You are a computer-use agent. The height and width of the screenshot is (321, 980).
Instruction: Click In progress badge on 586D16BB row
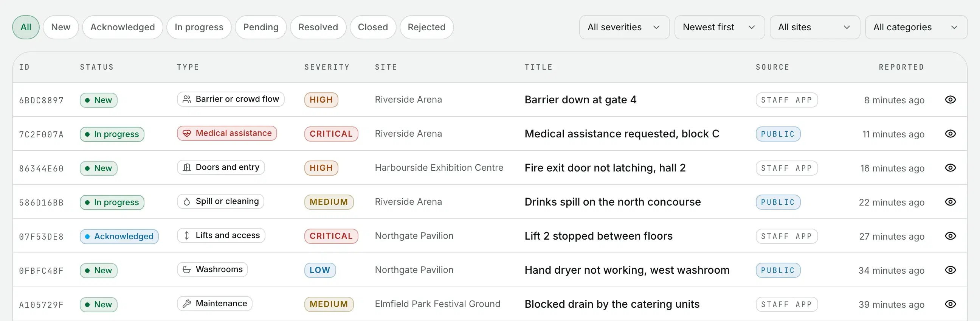tap(112, 202)
